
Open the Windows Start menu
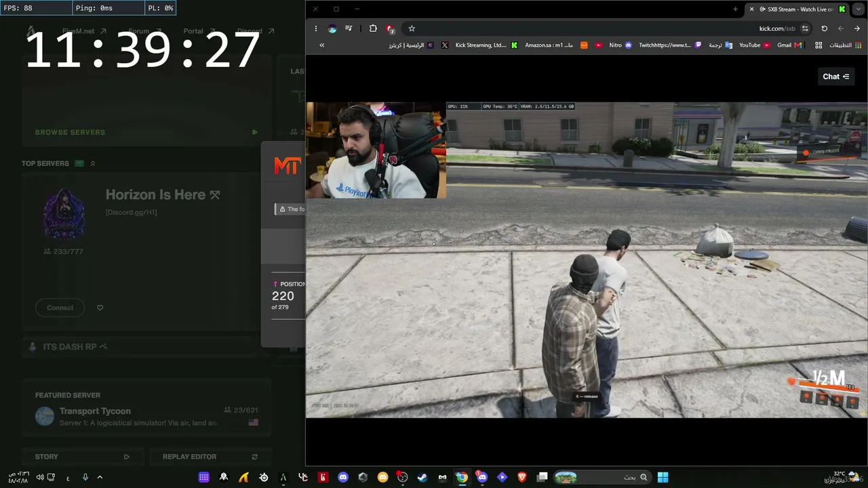pos(663,477)
